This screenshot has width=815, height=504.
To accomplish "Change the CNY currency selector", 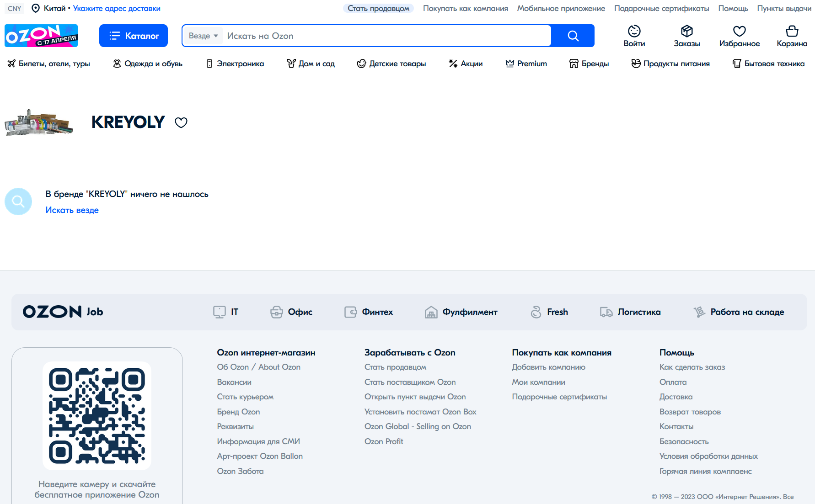I will pyautogui.click(x=15, y=8).
